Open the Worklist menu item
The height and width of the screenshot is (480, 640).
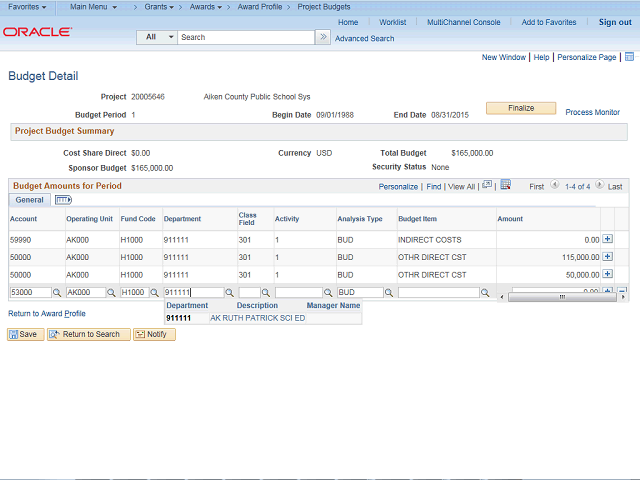(x=392, y=22)
